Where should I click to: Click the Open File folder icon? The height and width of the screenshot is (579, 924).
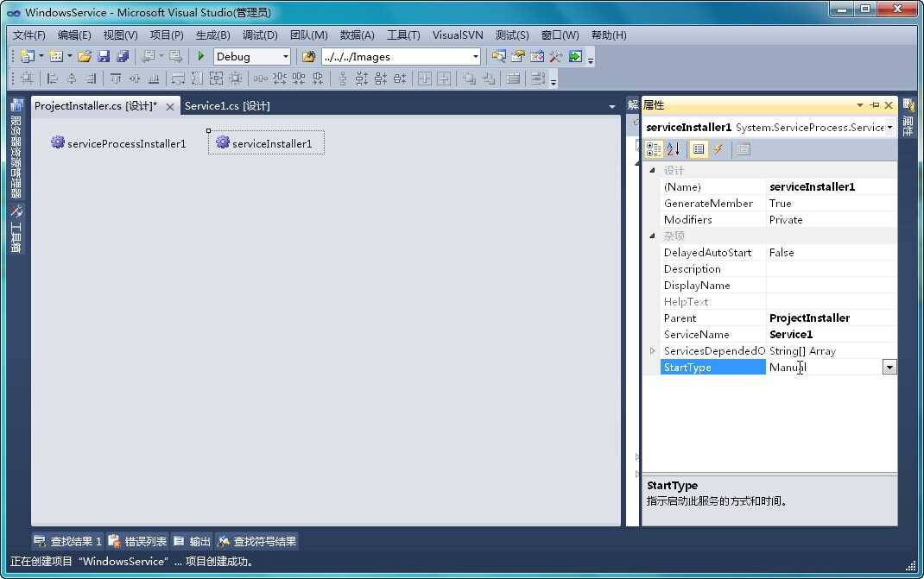pos(85,57)
